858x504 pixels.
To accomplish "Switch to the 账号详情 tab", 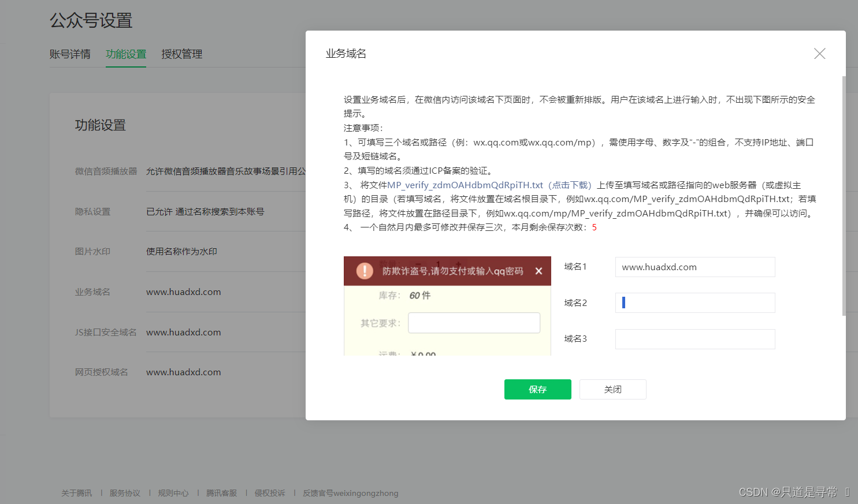I will 70,54.
